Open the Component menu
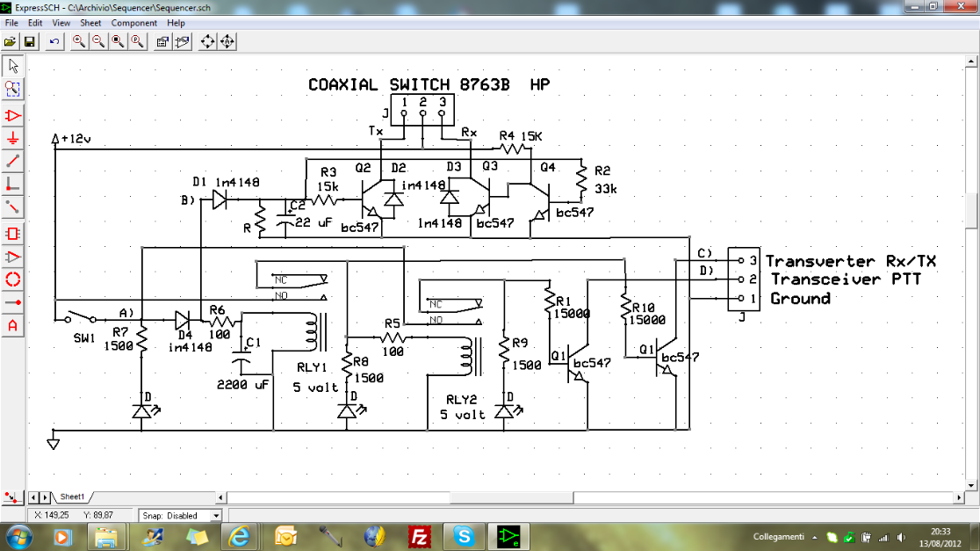Viewport: 980px width, 551px height. pos(133,23)
